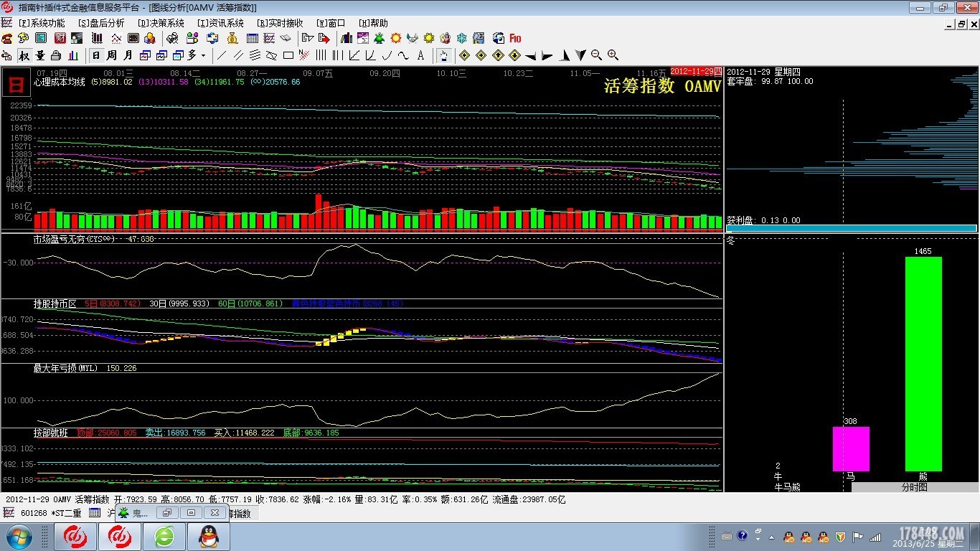Select the rectangle drawing tool

[288, 55]
